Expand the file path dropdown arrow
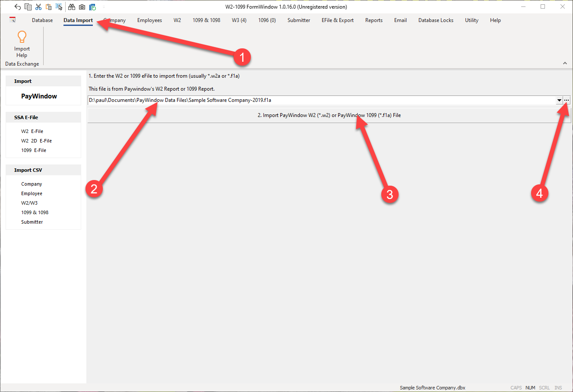The width and height of the screenshot is (573, 392). 559,100
